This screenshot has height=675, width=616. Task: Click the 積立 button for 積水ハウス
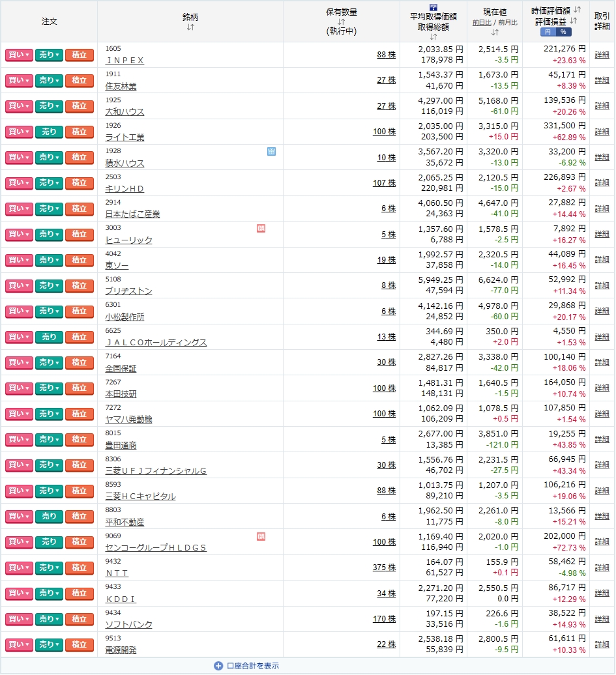[80, 158]
